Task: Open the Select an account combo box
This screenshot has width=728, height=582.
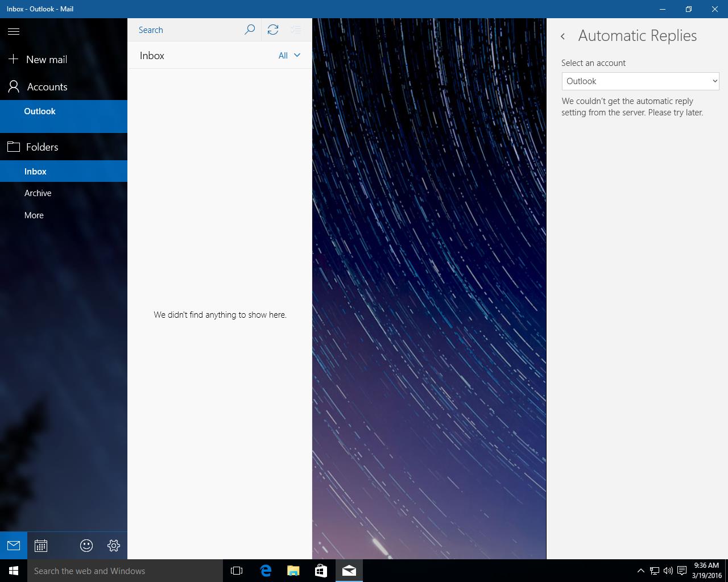Action: click(x=640, y=81)
